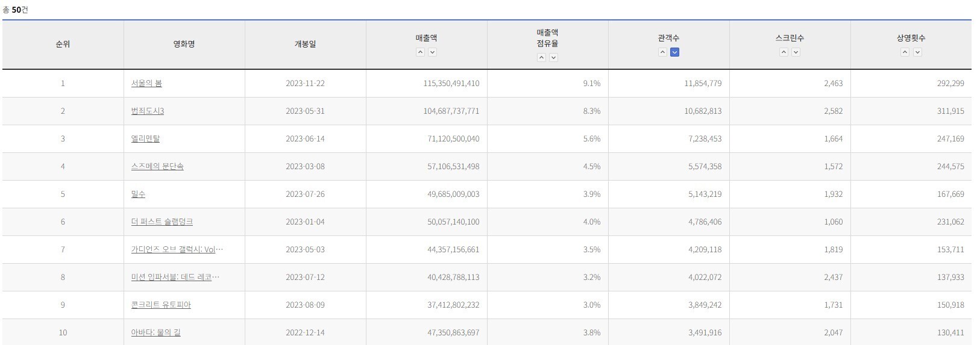This screenshot has width=980, height=345.
Task: Open the 아바타: 물의 길 link
Action: (x=155, y=333)
